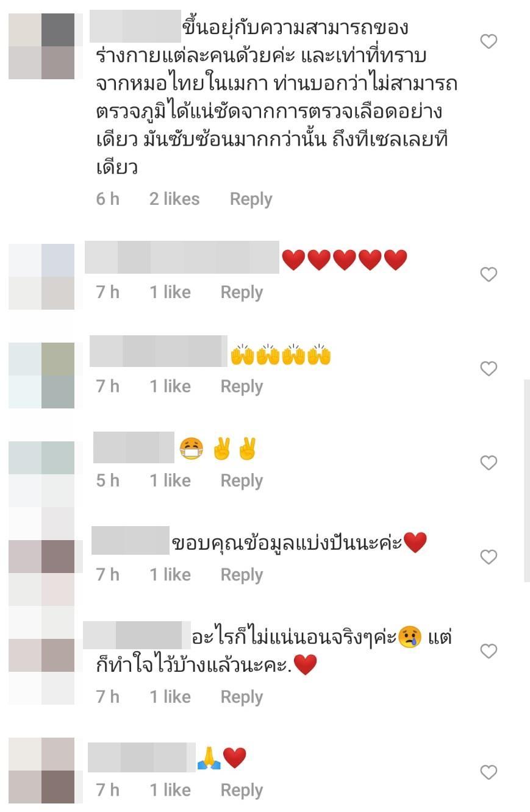Click the vertical scrollbar on the right
Image resolution: width=530 pixels, height=812 pixels.
(x=527, y=480)
